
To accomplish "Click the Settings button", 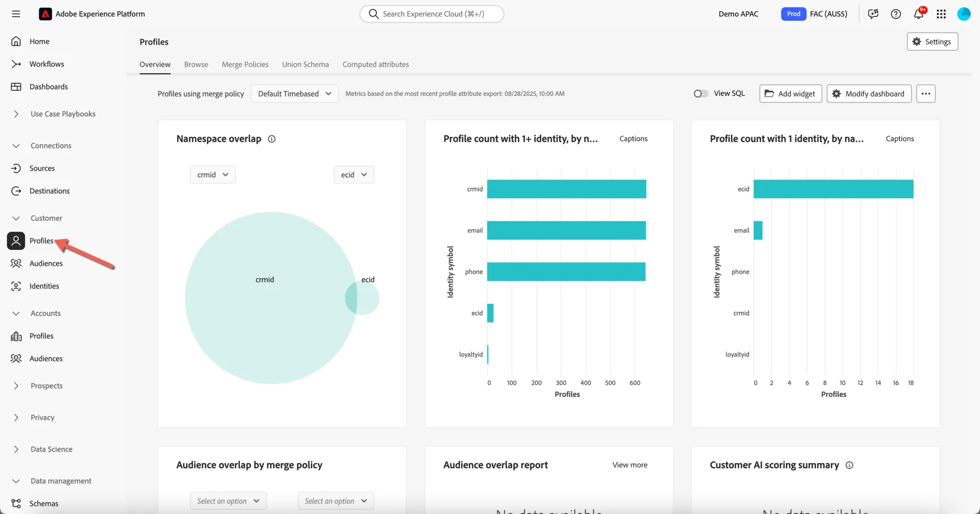I will click(x=932, y=41).
